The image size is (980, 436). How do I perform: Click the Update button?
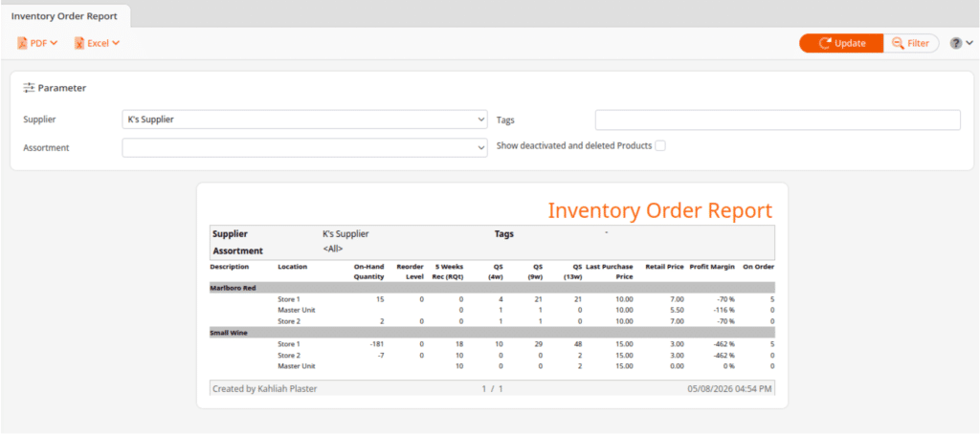pos(841,43)
